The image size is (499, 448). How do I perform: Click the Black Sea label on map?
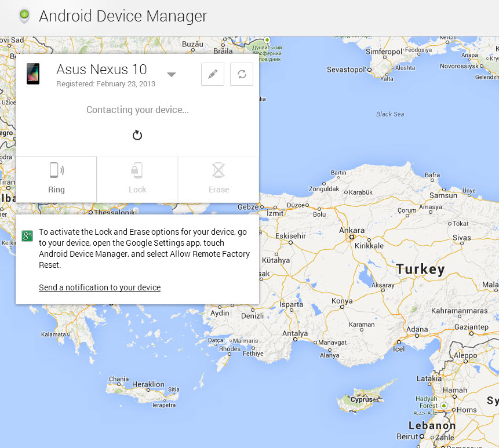point(390,114)
